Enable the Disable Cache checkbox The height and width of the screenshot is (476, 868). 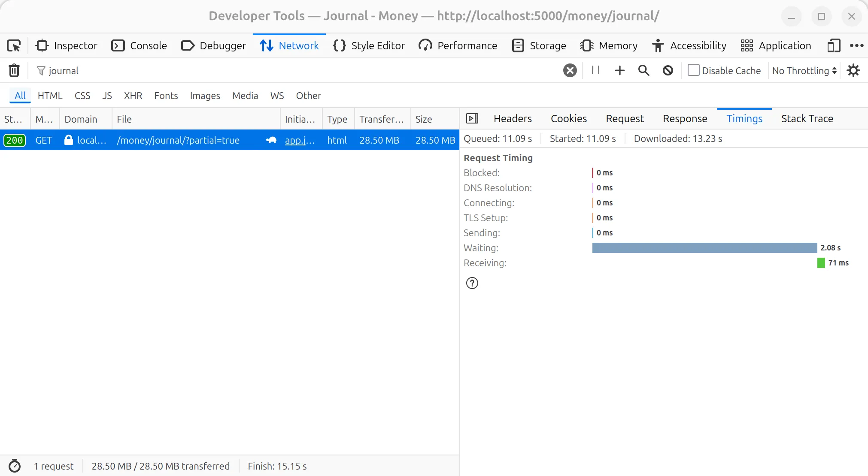point(694,70)
